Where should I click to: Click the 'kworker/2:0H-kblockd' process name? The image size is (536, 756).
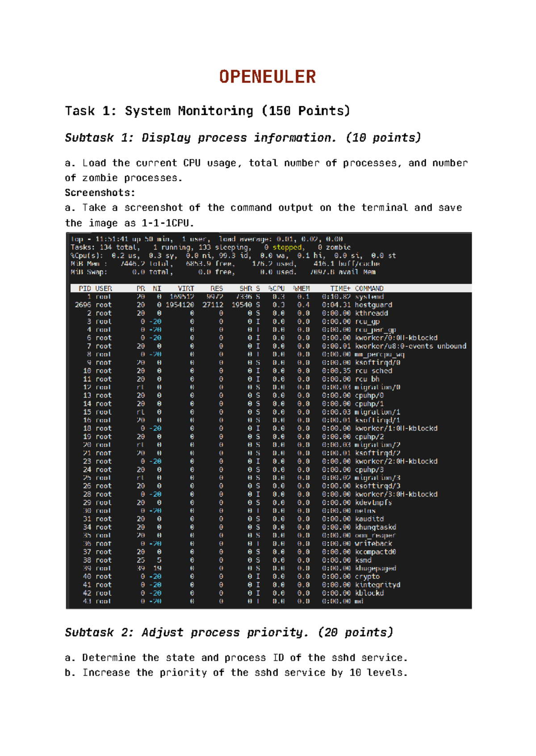tap(396, 461)
